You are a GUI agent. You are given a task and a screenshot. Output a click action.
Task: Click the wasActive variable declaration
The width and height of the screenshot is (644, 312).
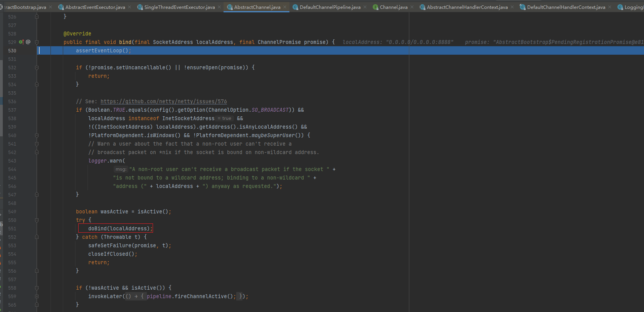coord(114,211)
